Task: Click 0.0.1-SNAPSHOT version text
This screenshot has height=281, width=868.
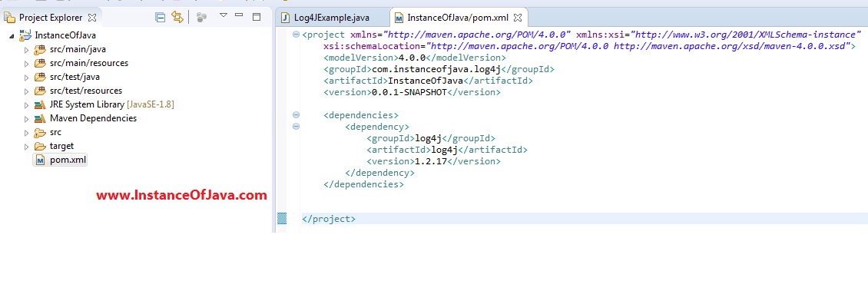Action: click(409, 92)
